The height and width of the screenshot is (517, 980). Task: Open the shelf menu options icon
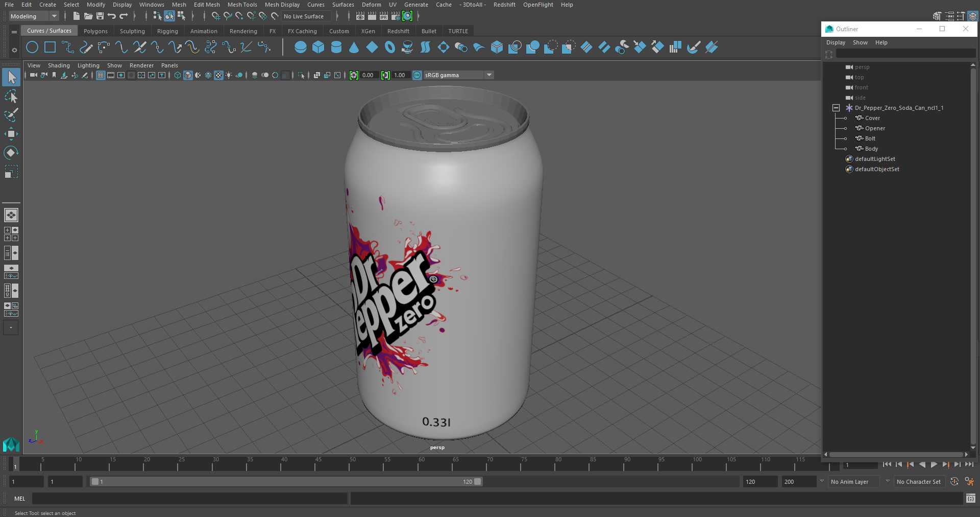click(14, 32)
